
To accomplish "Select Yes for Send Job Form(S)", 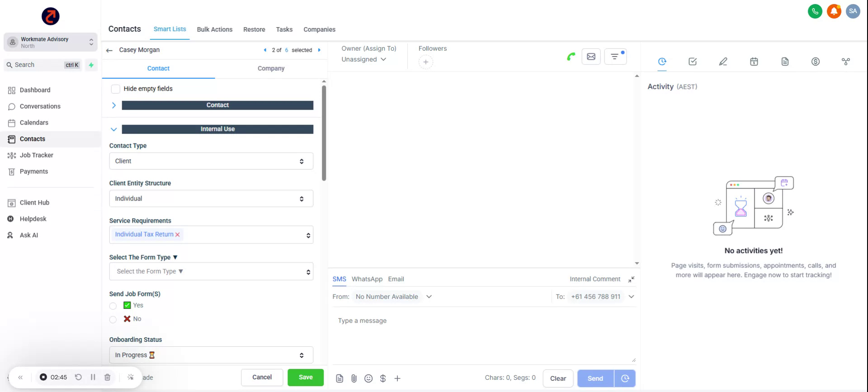I will coord(113,306).
